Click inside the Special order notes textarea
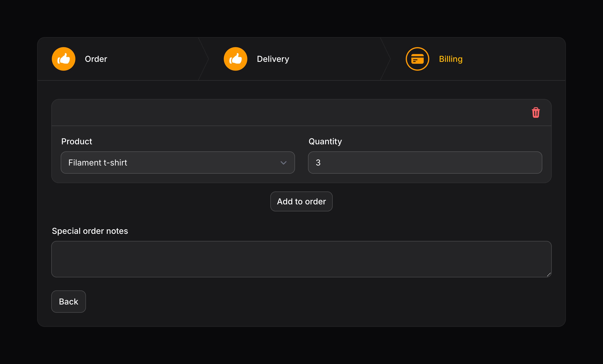 pos(301,259)
